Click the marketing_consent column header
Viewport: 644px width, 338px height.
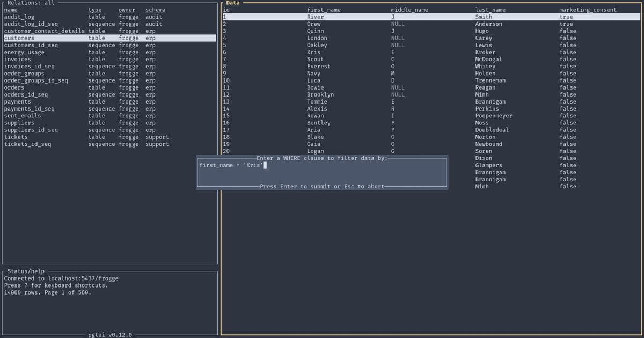pyautogui.click(x=582, y=9)
